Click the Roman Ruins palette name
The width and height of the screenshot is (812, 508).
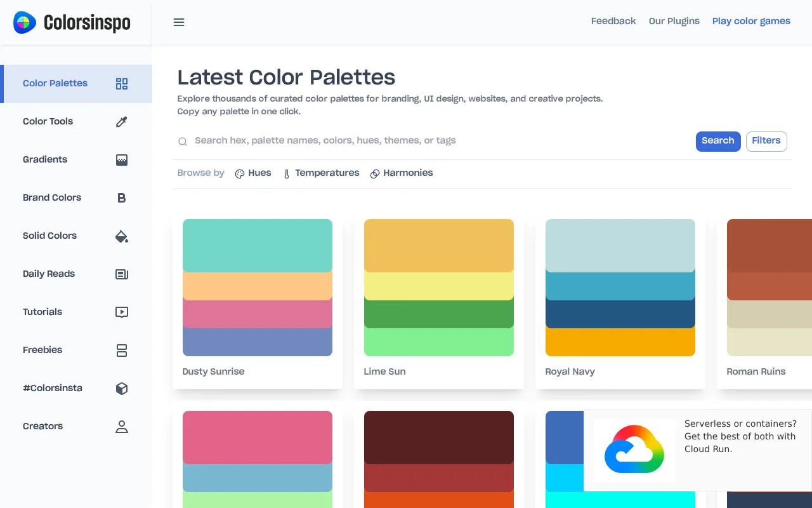[x=756, y=371]
